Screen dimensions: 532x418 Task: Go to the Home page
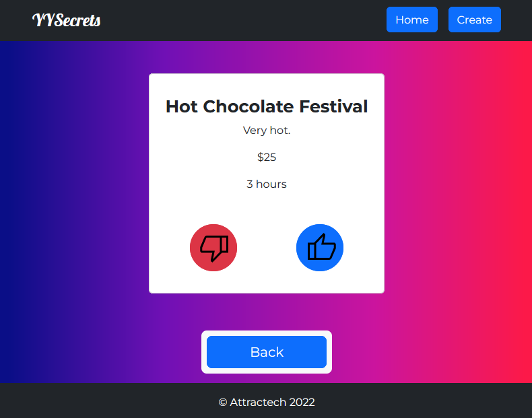pos(411,20)
